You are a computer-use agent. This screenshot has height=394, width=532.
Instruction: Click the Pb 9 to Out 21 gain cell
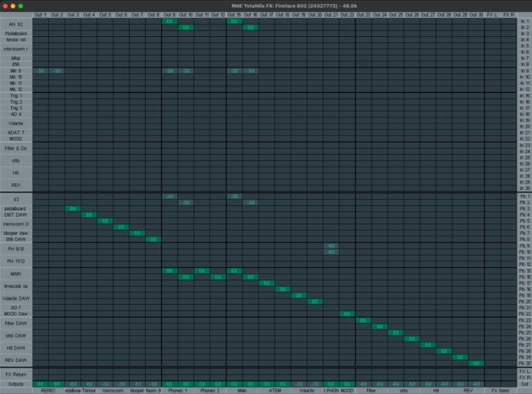click(331, 246)
